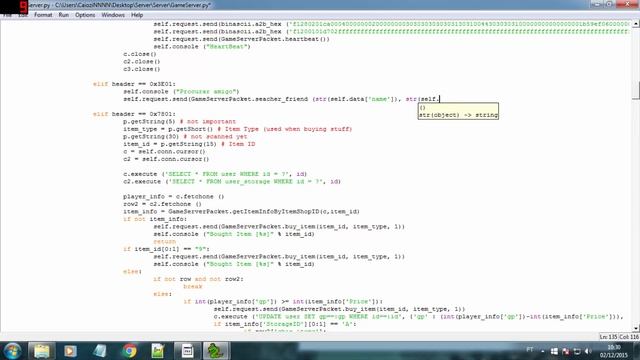
Task: Open the Windows menu
Action: (x=113, y=15)
